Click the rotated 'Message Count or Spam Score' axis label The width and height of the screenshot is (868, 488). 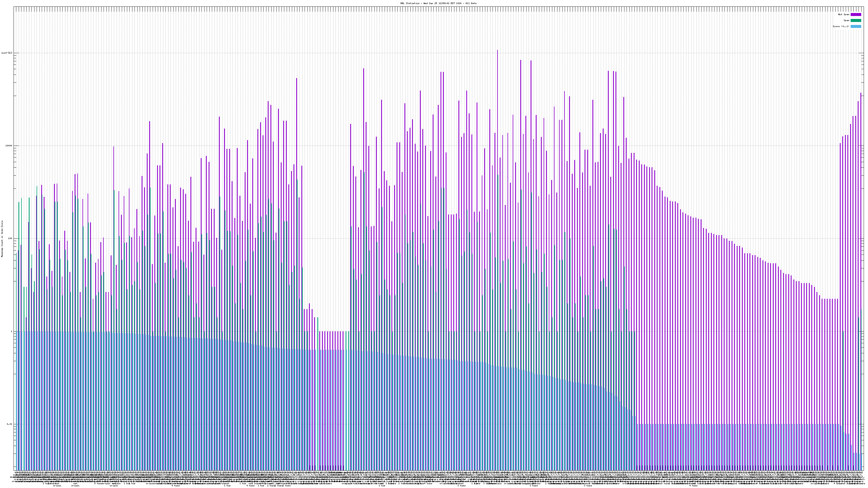coord(2,239)
